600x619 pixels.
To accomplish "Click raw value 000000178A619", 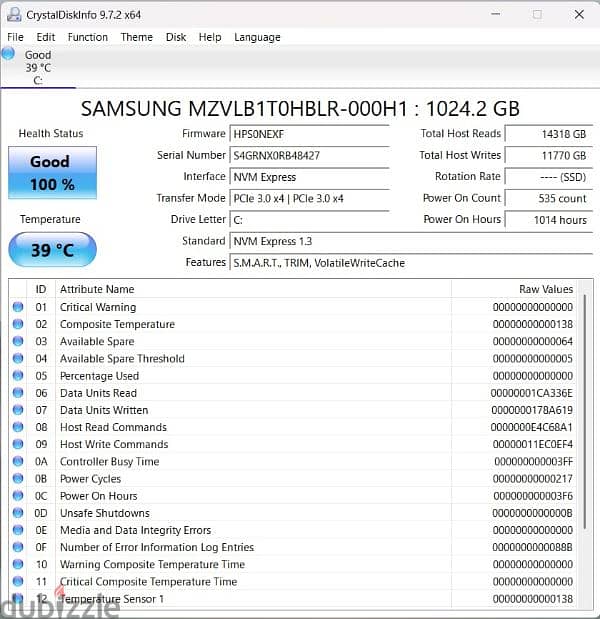I will [532, 410].
